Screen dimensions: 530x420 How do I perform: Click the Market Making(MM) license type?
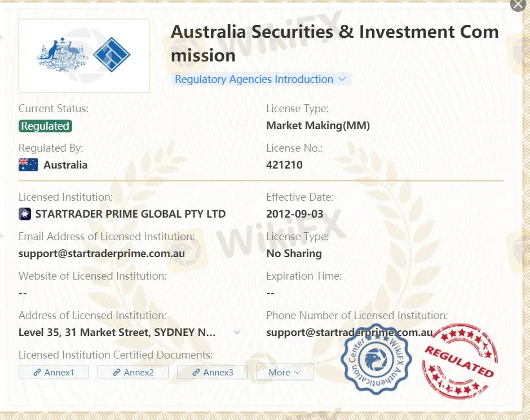click(318, 126)
